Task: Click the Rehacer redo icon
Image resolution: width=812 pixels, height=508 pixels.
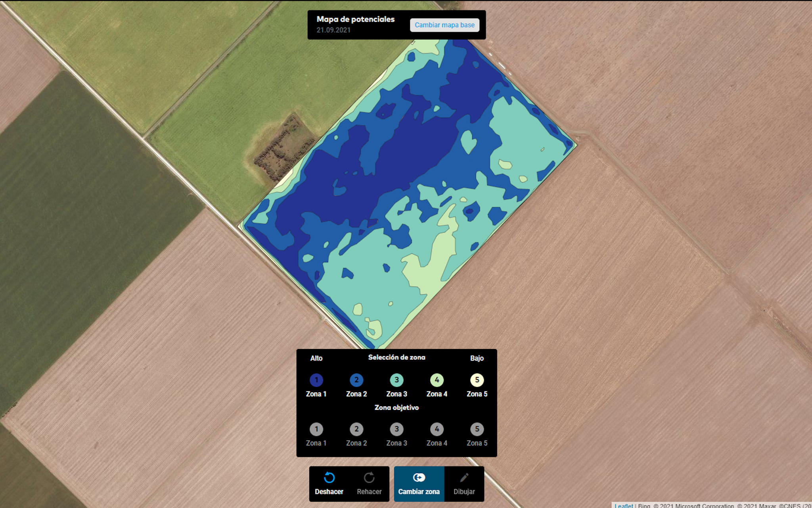Action: [x=369, y=478]
